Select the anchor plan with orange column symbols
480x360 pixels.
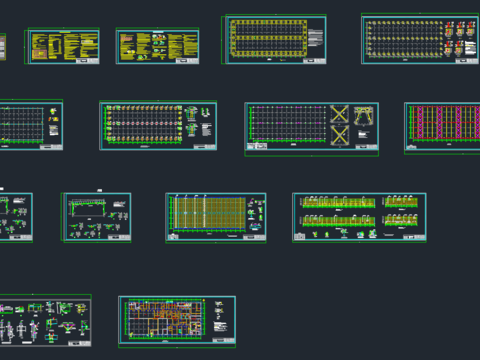click(x=158, y=125)
